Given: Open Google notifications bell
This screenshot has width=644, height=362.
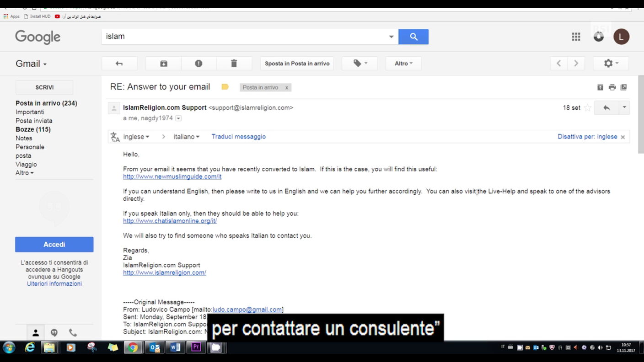Looking at the screenshot, I should 599,37.
